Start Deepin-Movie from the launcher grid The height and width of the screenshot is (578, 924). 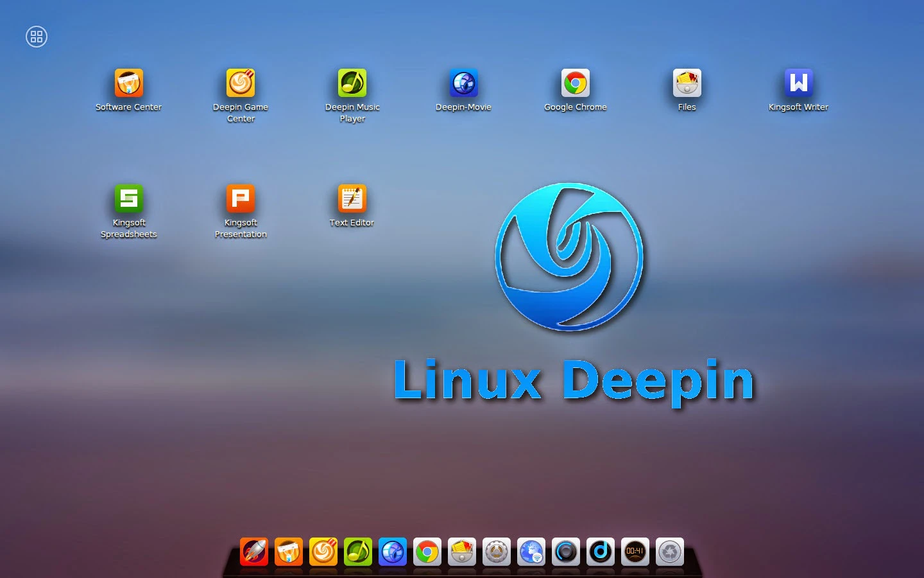coord(463,83)
